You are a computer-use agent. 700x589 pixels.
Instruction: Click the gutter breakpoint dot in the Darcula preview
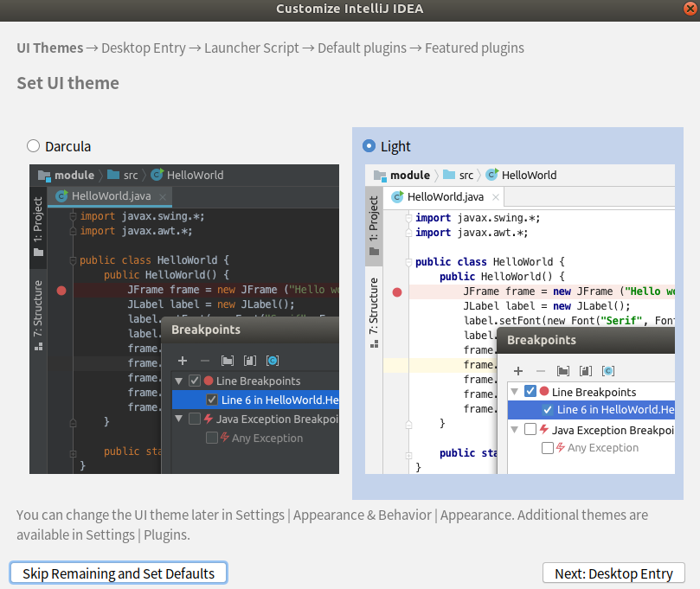tap(61, 291)
